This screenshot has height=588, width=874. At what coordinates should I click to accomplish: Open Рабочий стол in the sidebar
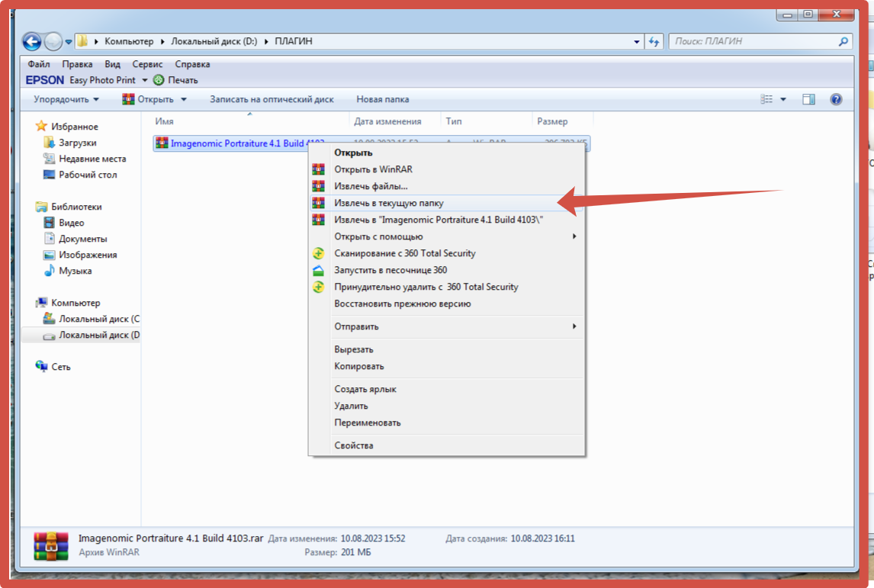click(x=80, y=175)
